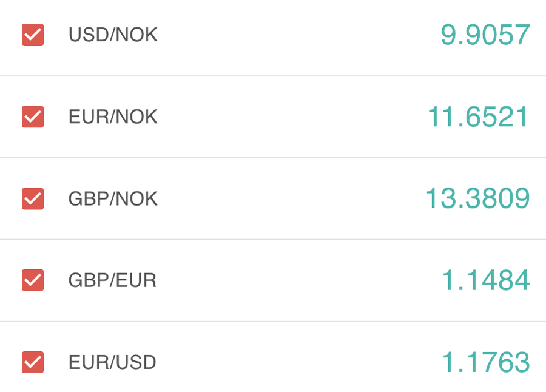Select the EUR/NOK pair label
This screenshot has width=546, height=392.
click(x=113, y=117)
